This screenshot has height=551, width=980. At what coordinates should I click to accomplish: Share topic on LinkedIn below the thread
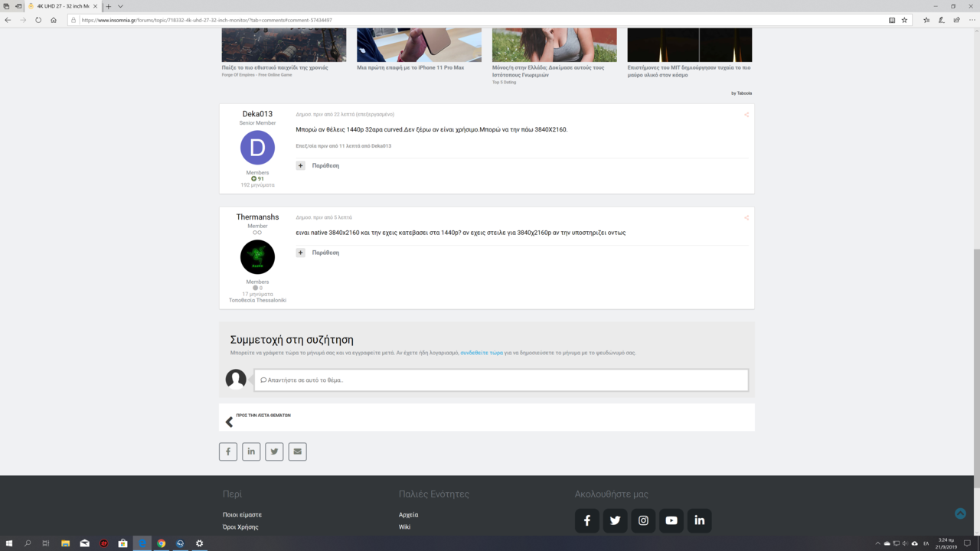pyautogui.click(x=251, y=452)
